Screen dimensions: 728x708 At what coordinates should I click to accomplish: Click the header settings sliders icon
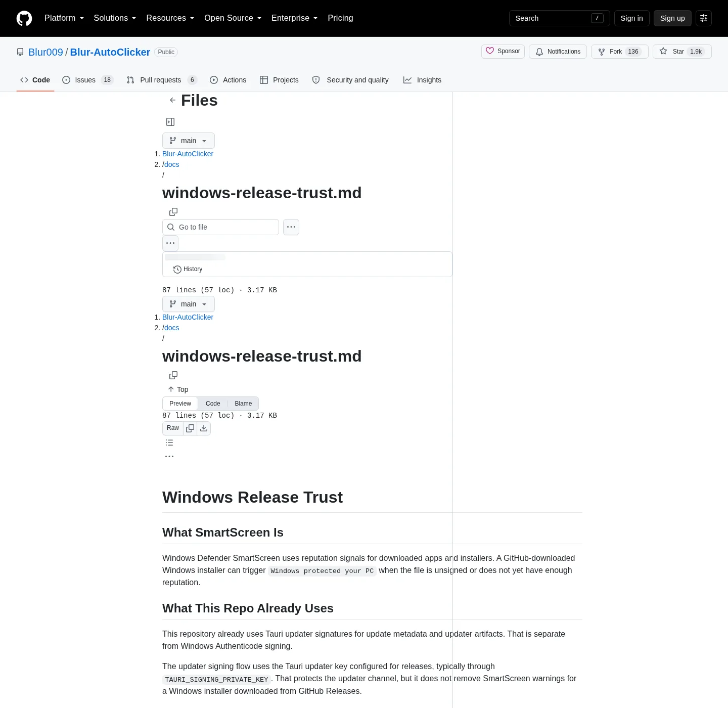(704, 18)
